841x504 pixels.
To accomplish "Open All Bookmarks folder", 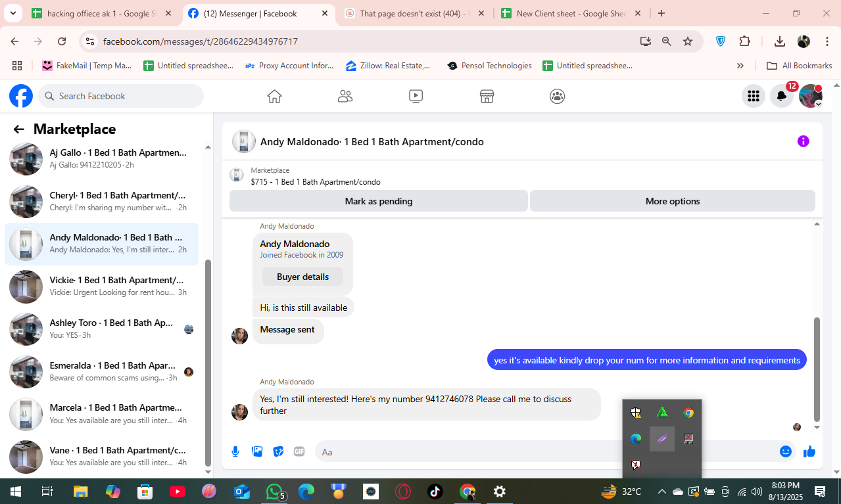I will pos(800,66).
